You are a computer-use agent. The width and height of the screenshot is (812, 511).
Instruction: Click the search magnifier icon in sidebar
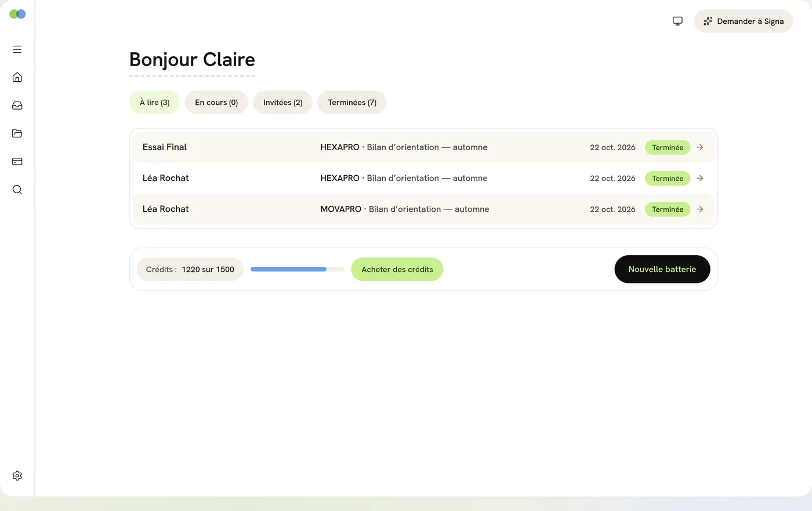pyautogui.click(x=17, y=190)
